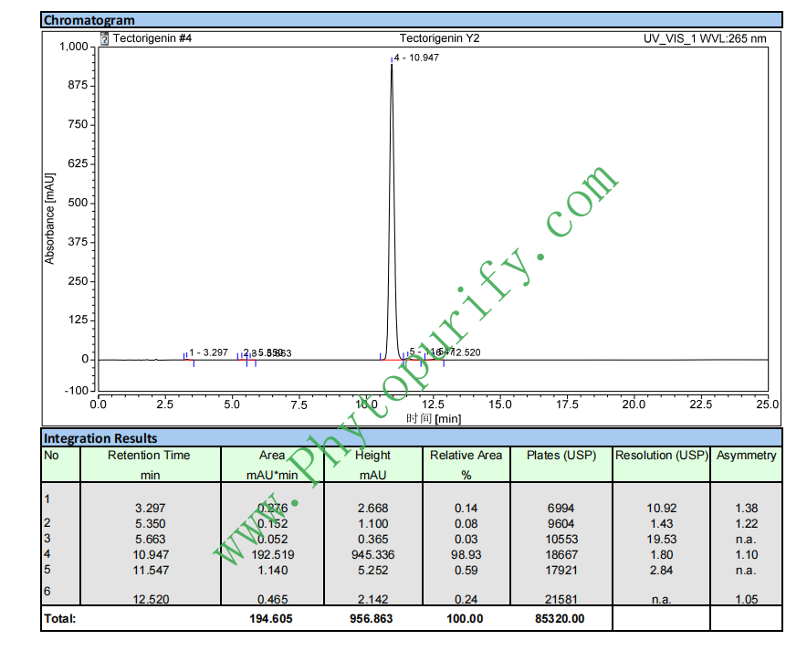
Task: Click the sample icon beside Tectorigenin #4
Action: coord(104,38)
